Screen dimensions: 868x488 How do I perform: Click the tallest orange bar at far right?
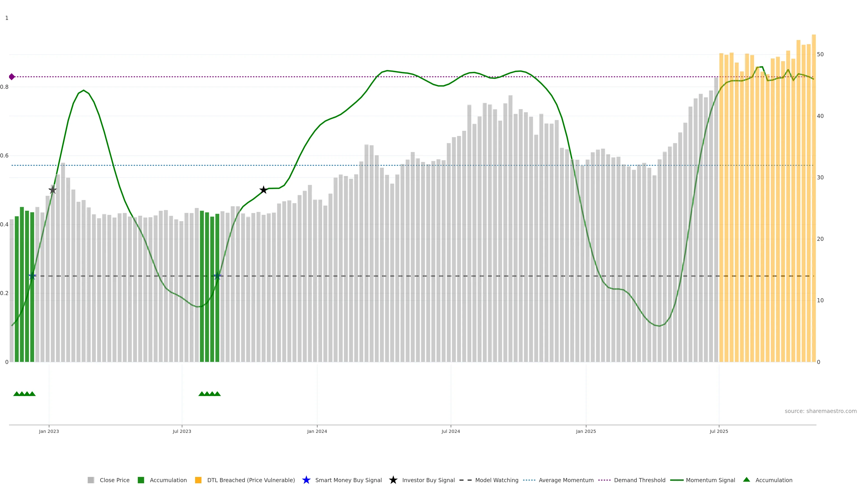pos(814,199)
